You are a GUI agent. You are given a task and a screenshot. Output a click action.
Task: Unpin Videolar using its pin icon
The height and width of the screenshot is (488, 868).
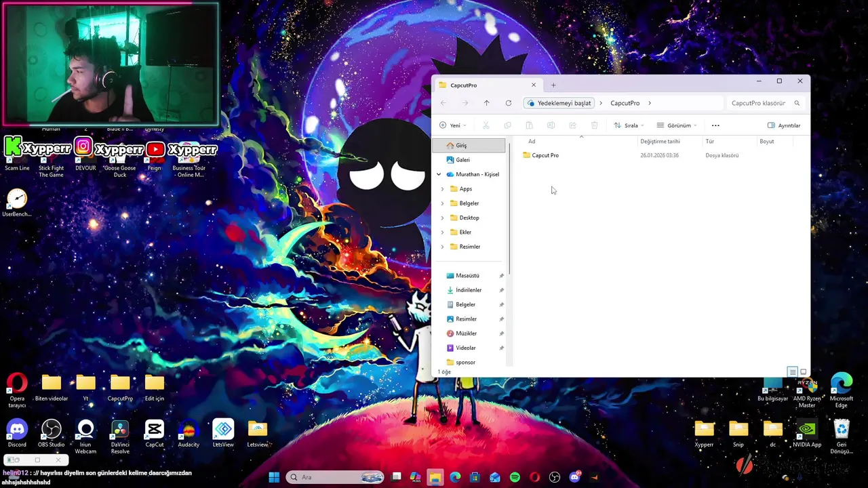tap(501, 348)
